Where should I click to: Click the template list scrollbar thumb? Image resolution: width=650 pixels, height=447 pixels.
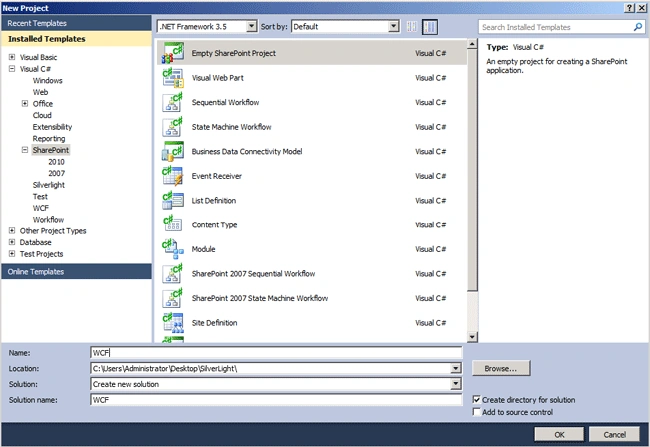coord(472,170)
